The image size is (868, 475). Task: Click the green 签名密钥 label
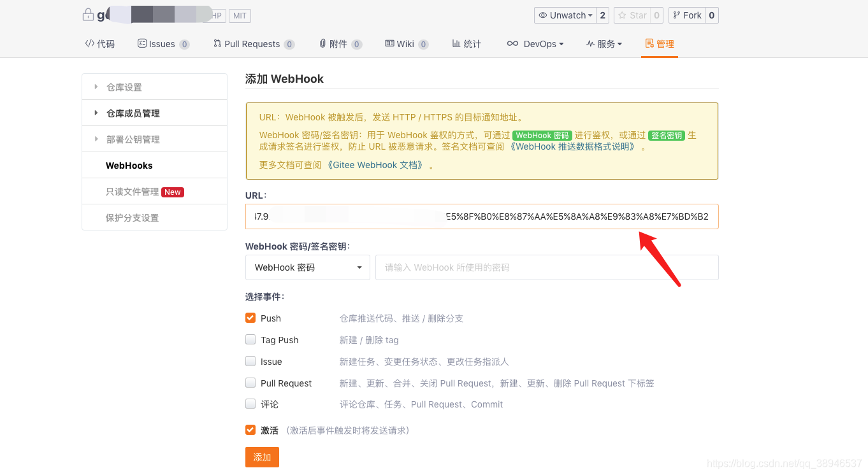(667, 136)
